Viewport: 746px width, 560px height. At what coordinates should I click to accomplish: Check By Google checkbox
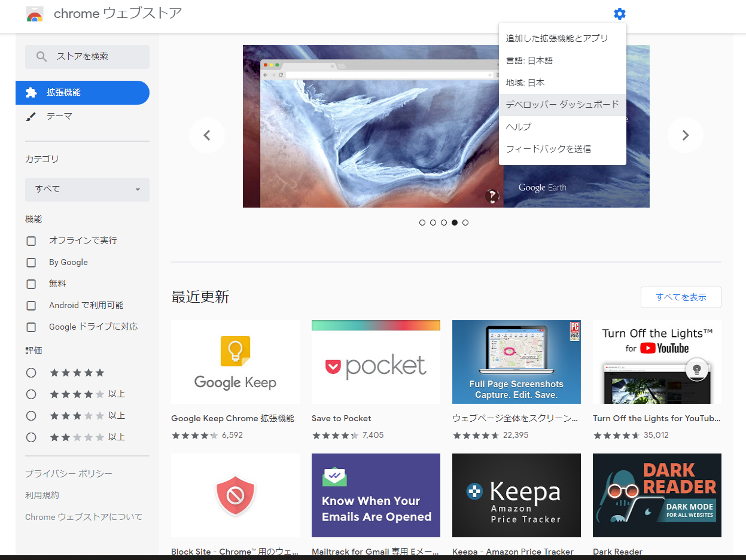point(31,263)
